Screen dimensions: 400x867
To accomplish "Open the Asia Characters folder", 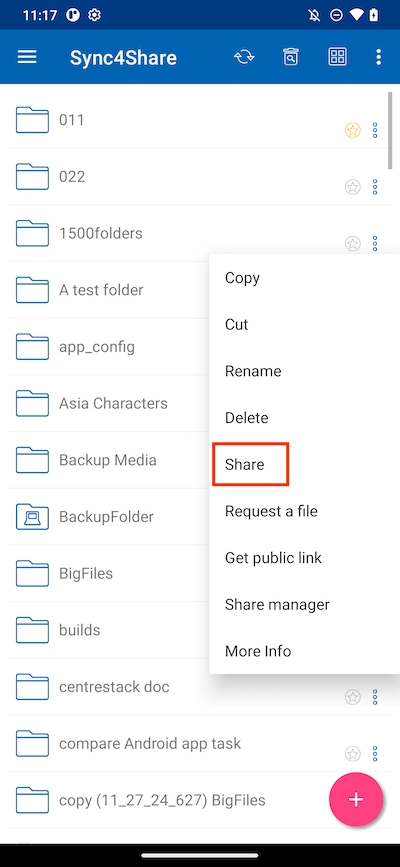I will click(113, 403).
